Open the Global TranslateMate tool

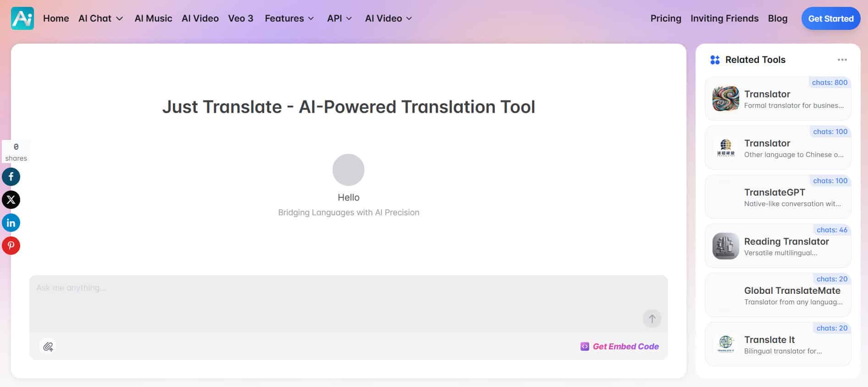tap(778, 295)
